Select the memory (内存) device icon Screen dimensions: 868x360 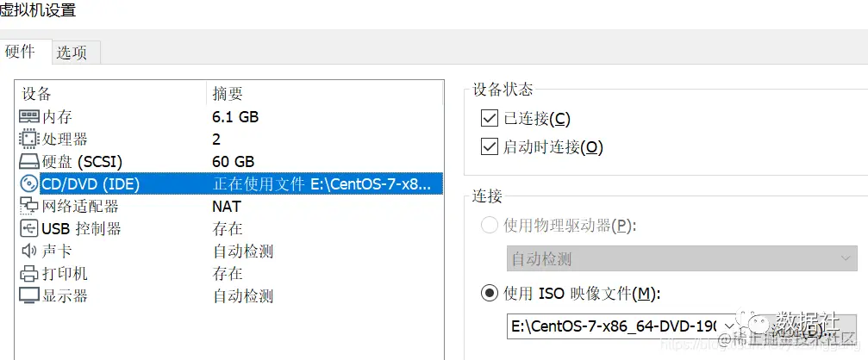29,117
